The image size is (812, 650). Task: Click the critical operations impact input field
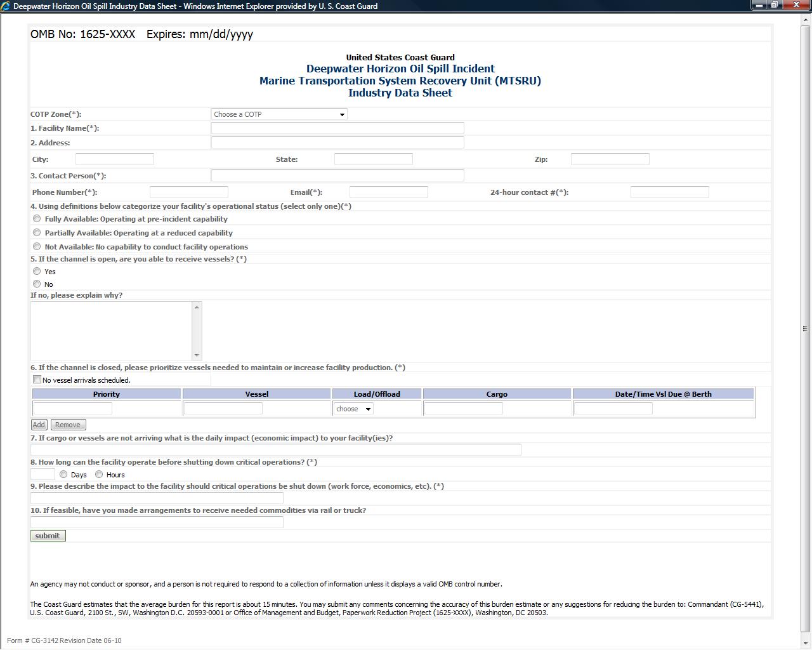(x=157, y=498)
